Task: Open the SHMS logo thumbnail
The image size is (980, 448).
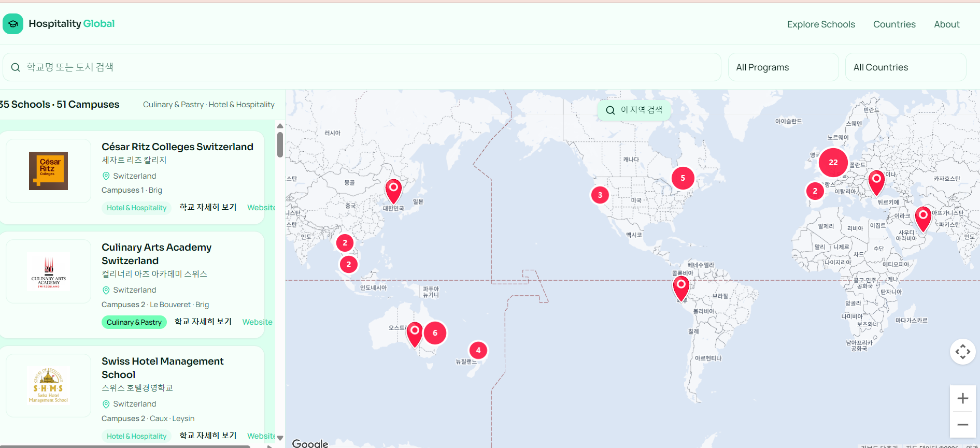Action: (x=48, y=385)
